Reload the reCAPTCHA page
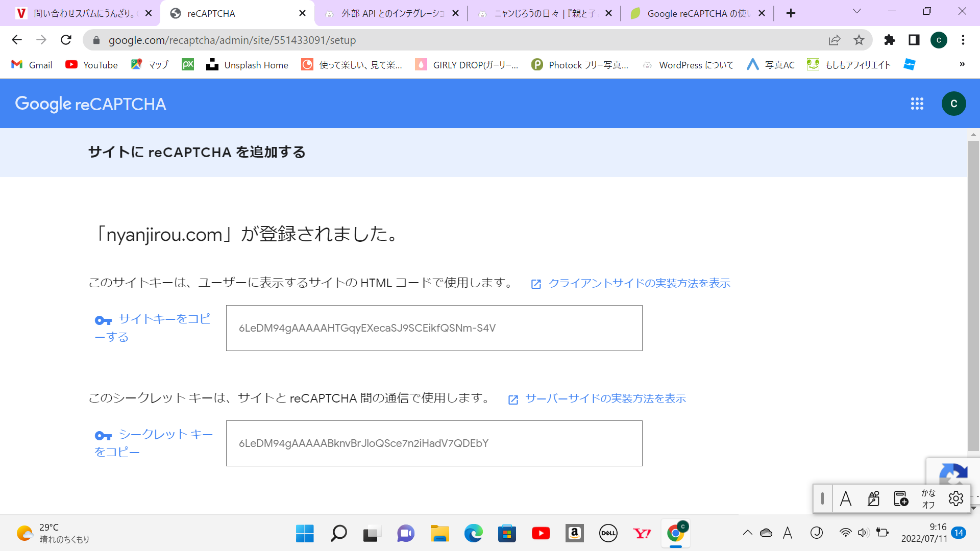Viewport: 980px width, 551px height. coord(66,40)
